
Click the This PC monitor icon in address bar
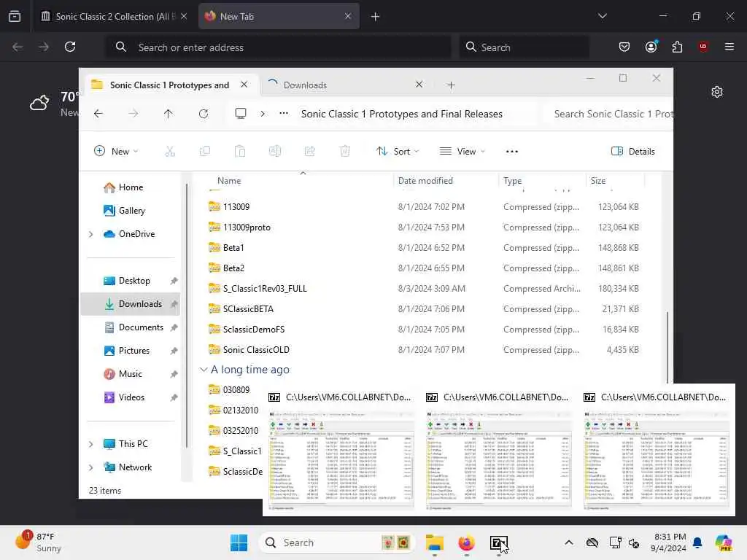(241, 113)
